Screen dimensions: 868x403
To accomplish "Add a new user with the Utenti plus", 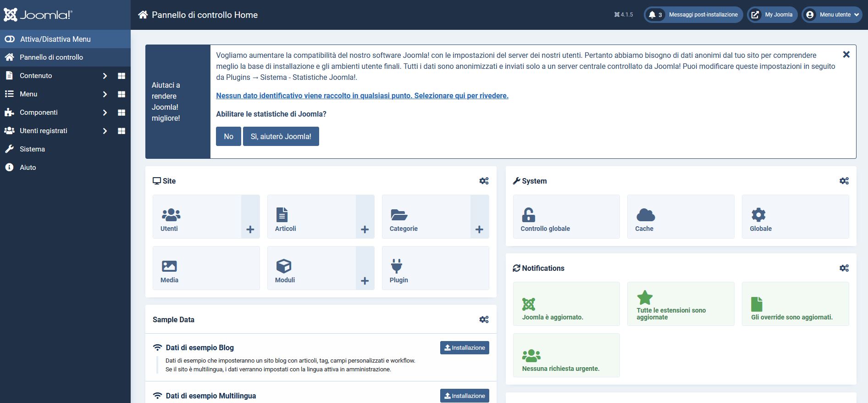I will (250, 217).
